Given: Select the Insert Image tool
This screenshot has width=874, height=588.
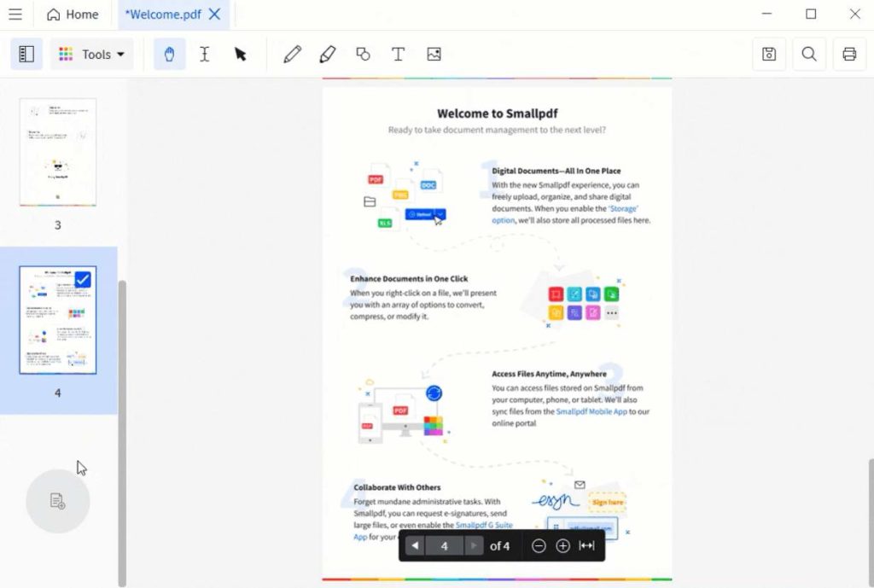Looking at the screenshot, I should coord(434,54).
